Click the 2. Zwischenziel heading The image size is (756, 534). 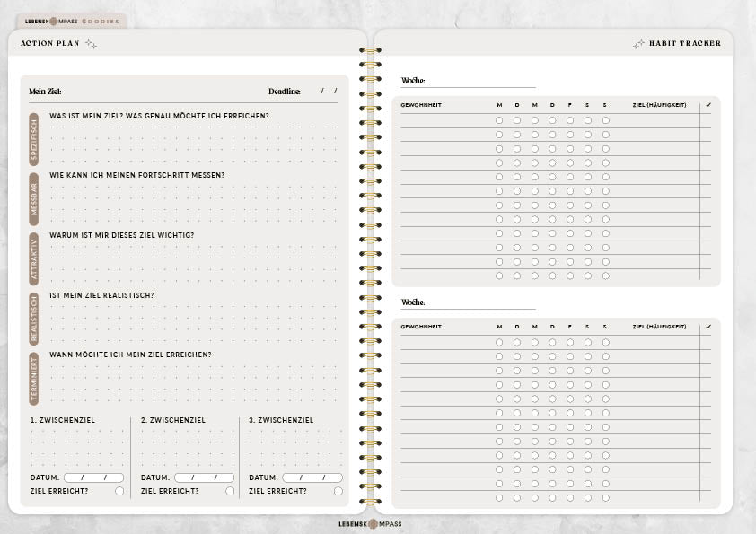pyautogui.click(x=173, y=420)
